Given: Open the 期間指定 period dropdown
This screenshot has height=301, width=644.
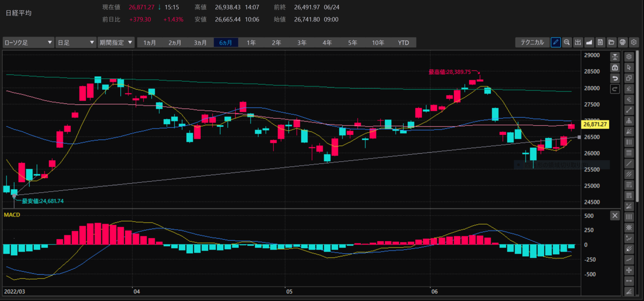Looking at the screenshot, I should (x=116, y=42).
